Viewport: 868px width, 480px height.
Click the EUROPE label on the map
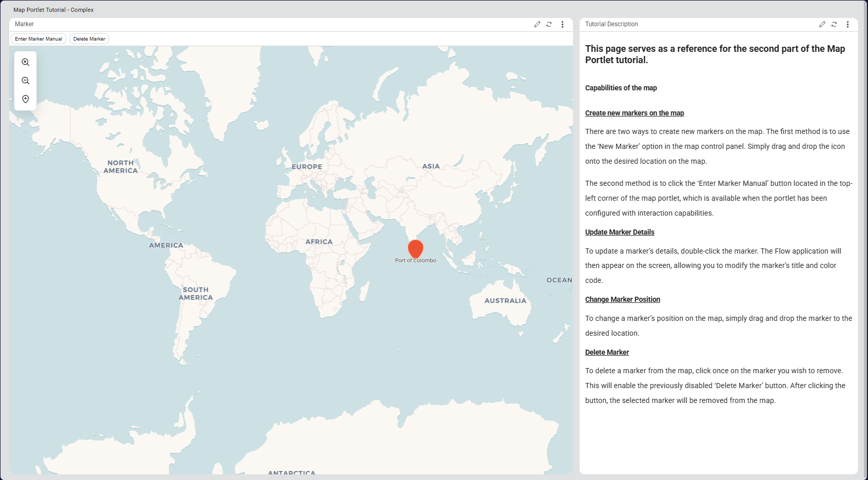pos(307,167)
